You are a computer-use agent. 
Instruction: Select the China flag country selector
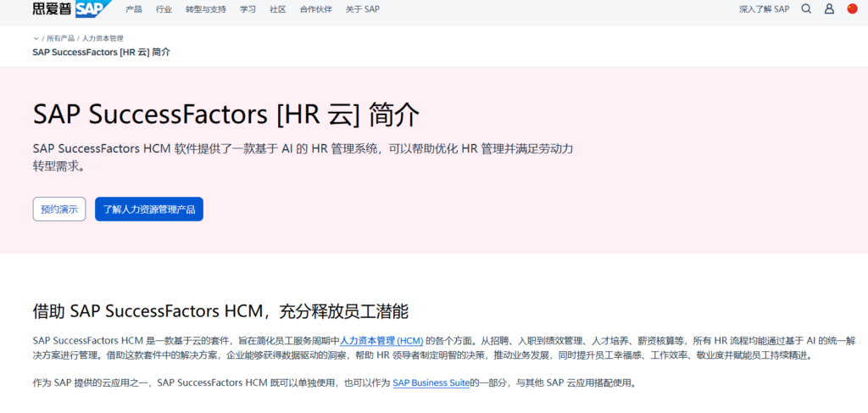pos(853,8)
